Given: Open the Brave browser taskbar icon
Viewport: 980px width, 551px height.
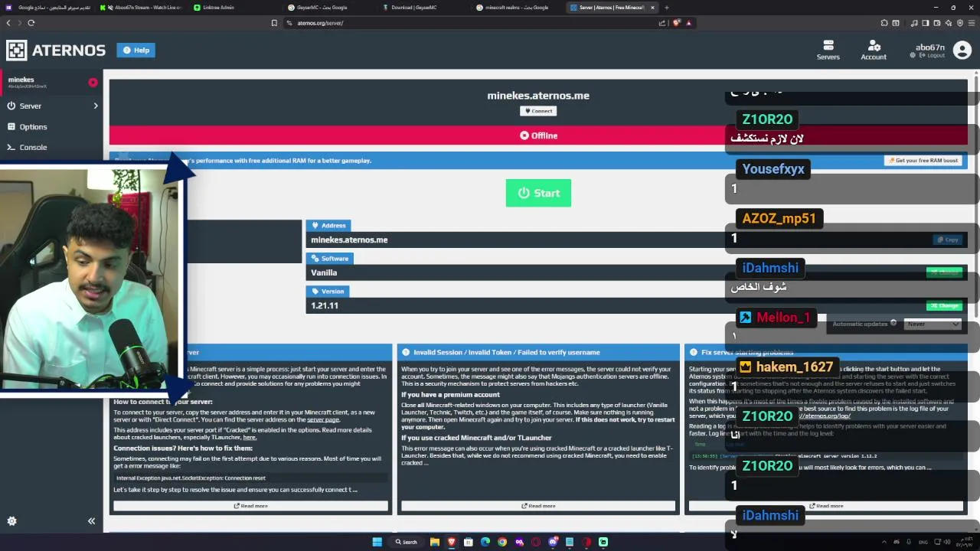Looking at the screenshot, I should pyautogui.click(x=451, y=542).
